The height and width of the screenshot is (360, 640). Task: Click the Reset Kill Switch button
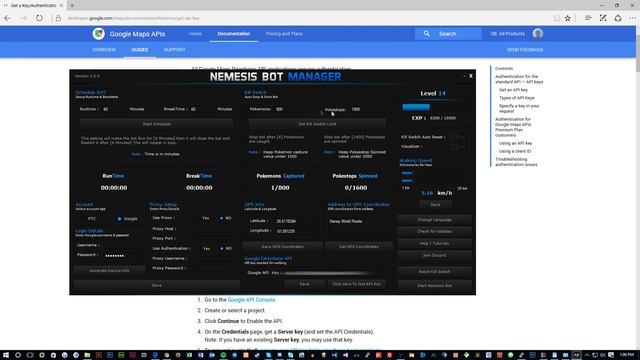[x=434, y=271]
